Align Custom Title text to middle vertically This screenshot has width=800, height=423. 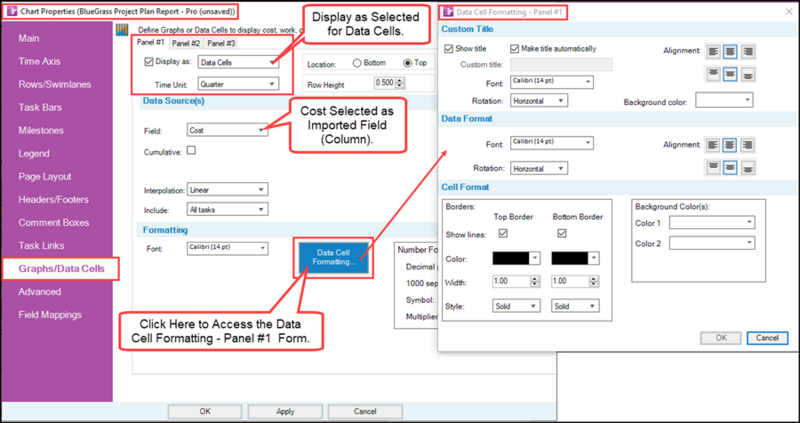[x=730, y=74]
